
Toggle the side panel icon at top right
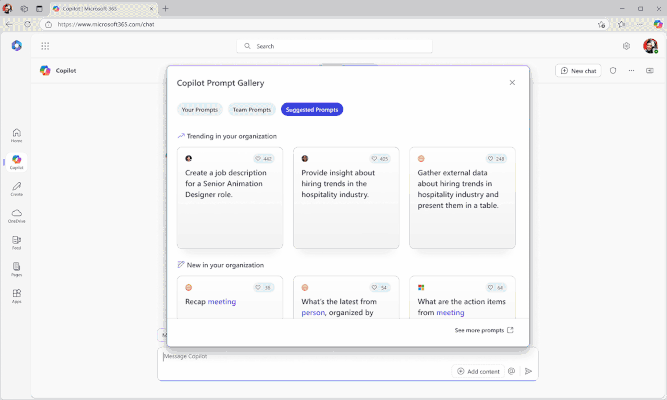[x=650, y=71]
